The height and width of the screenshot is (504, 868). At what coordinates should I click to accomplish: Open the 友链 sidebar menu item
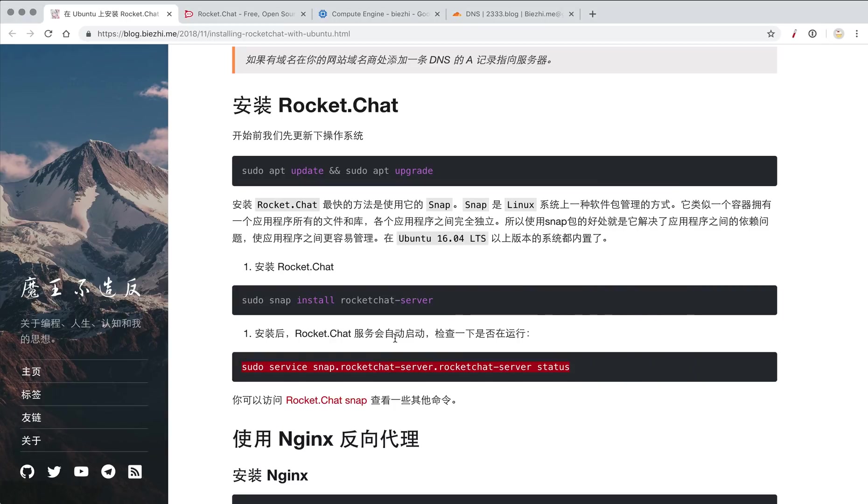coord(31,417)
